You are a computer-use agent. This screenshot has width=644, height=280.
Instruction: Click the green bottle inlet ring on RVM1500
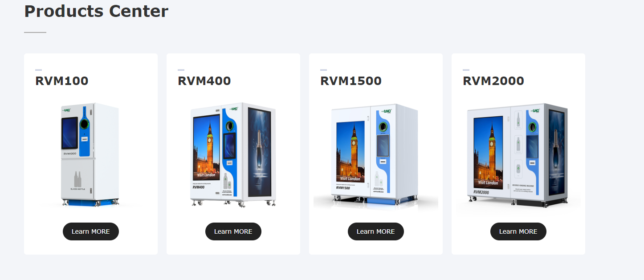pos(383,127)
